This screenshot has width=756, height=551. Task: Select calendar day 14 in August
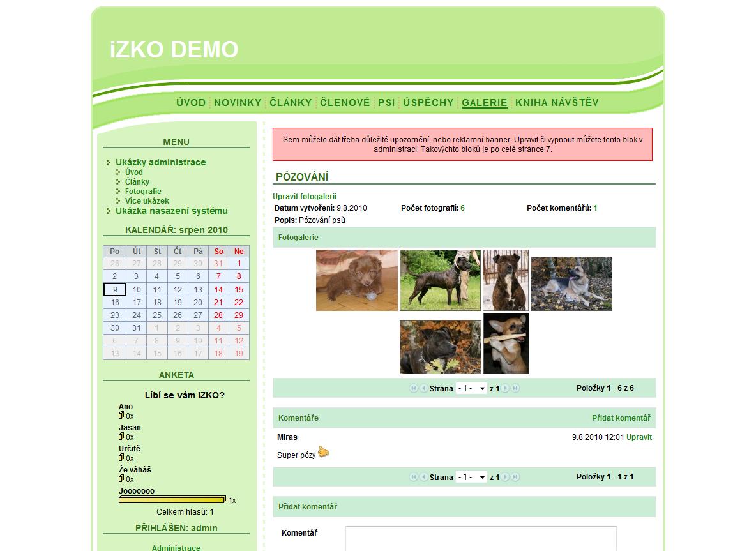coord(218,289)
